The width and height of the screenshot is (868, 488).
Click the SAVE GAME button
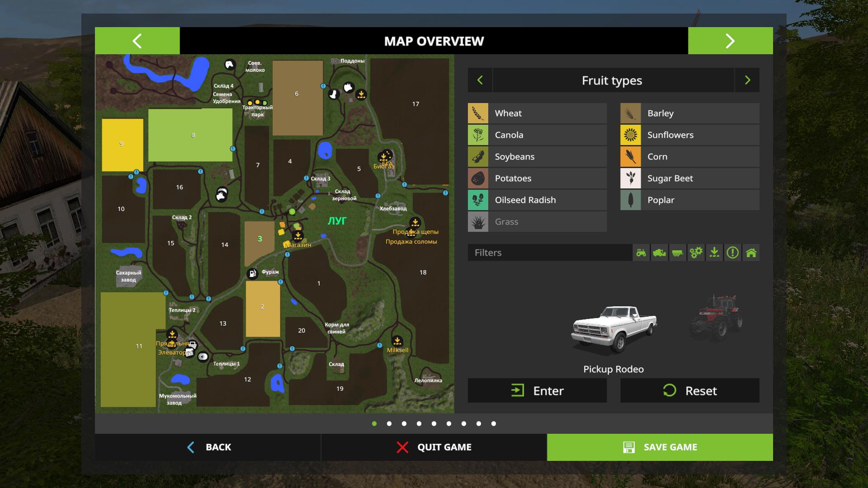[x=660, y=447]
